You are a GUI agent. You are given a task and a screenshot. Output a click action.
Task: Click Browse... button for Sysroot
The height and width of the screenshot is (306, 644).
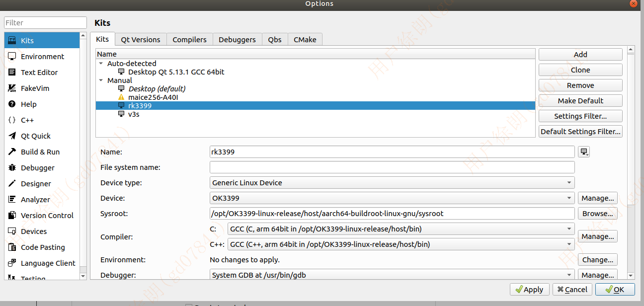(x=598, y=214)
